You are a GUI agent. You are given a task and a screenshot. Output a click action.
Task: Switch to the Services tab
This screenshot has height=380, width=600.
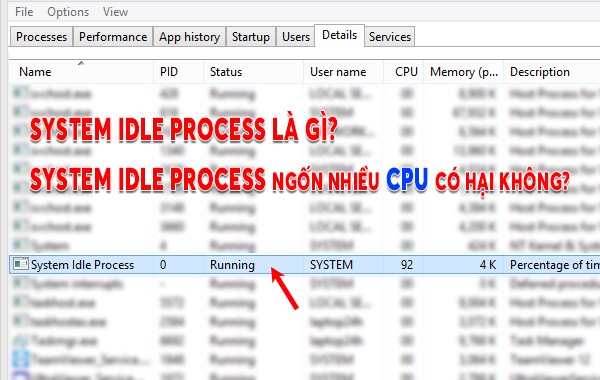tap(390, 37)
